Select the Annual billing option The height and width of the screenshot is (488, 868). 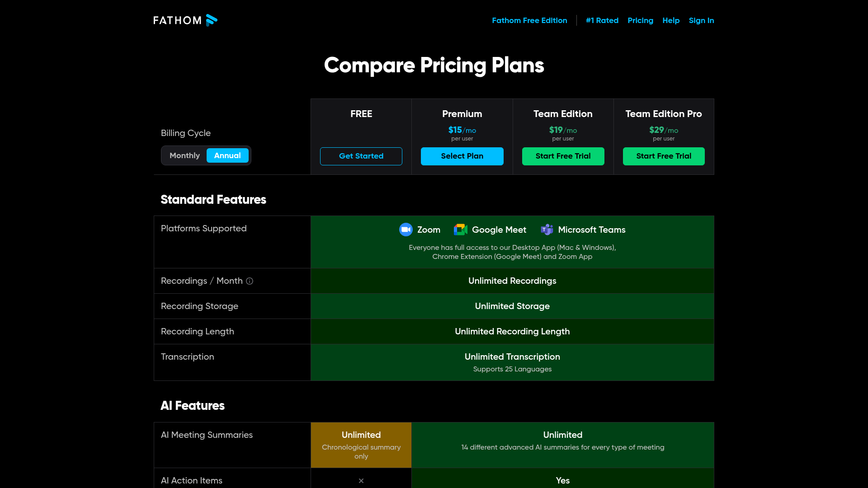point(227,155)
